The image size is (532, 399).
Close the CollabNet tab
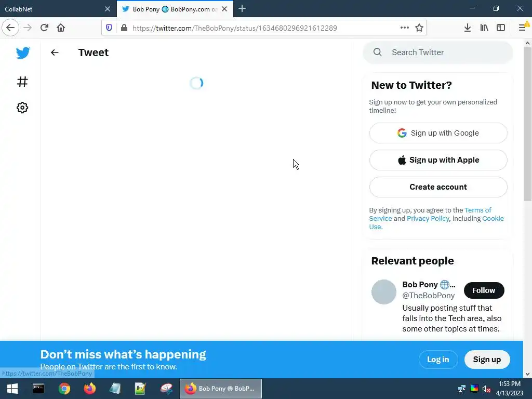[108, 9]
